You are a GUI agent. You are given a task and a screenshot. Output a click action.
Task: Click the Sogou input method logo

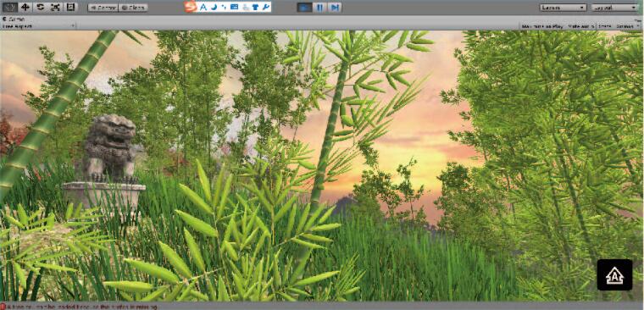pos(190,7)
